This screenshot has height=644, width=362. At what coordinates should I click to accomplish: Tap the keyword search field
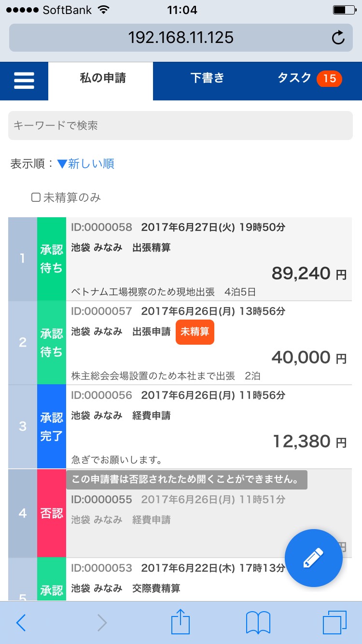click(181, 126)
